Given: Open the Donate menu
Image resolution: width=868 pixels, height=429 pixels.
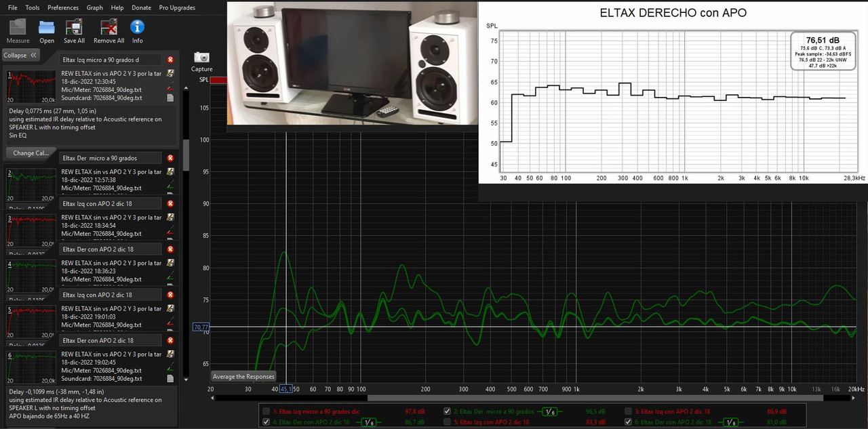Looking at the screenshot, I should 142,7.
